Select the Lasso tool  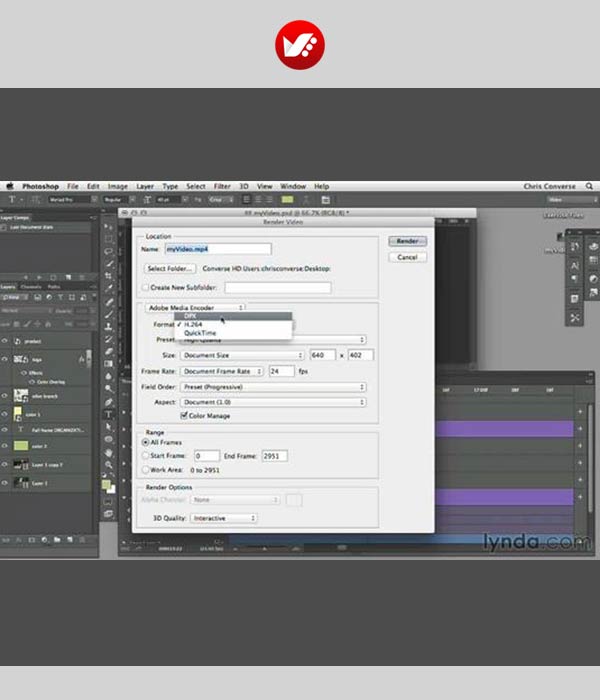coord(108,251)
